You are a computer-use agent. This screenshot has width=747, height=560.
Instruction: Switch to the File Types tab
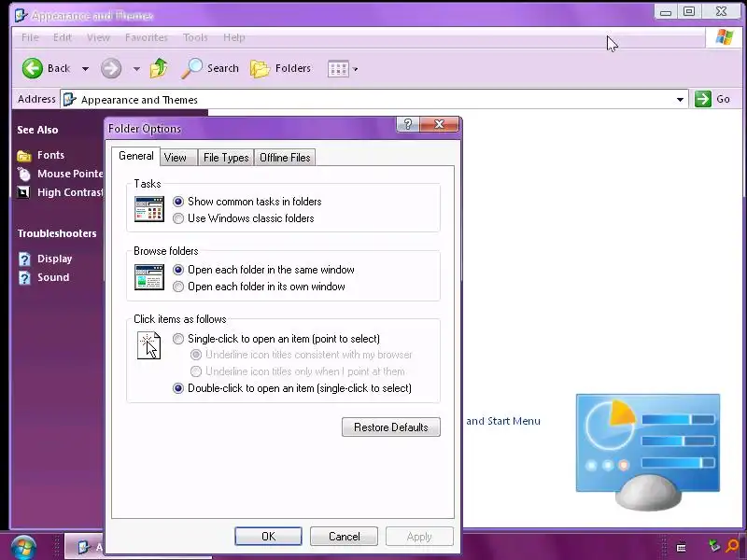[226, 158]
